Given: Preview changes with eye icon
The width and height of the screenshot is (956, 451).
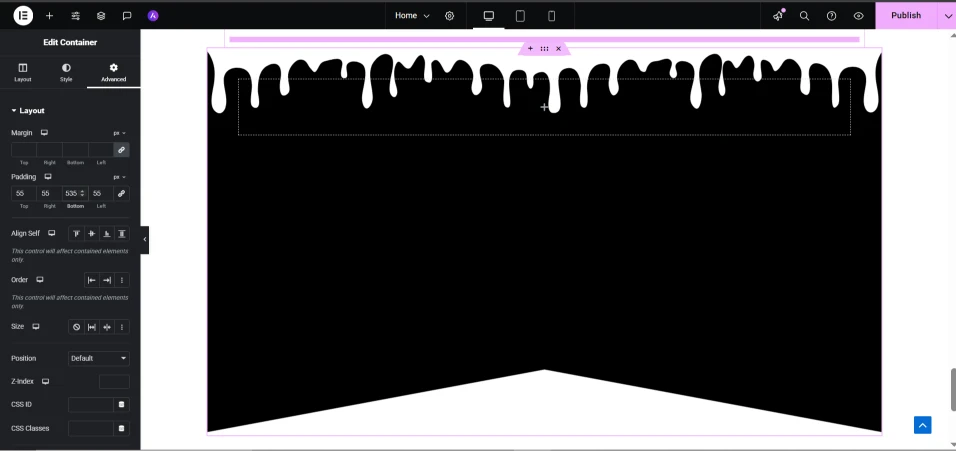Looking at the screenshot, I should tap(858, 16).
